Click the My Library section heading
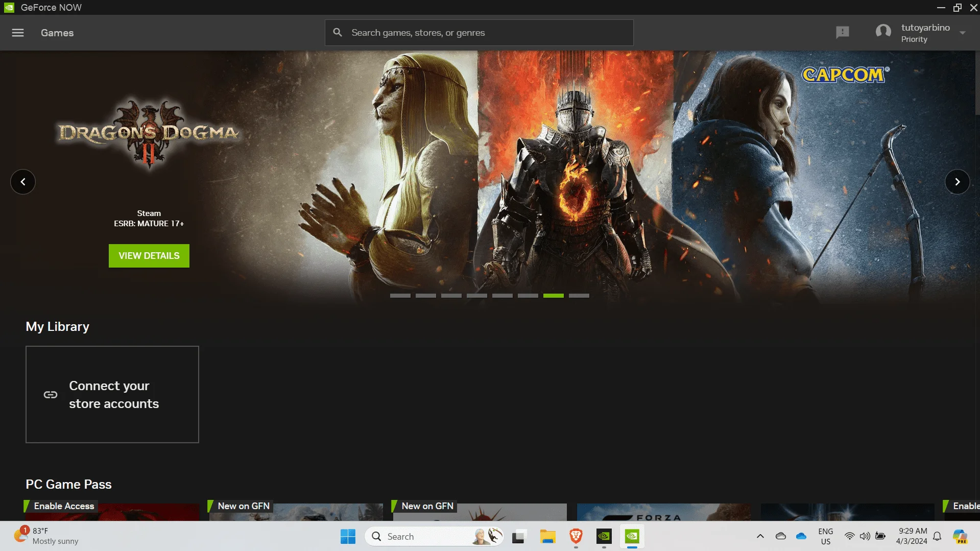The width and height of the screenshot is (980, 551). 58,327
